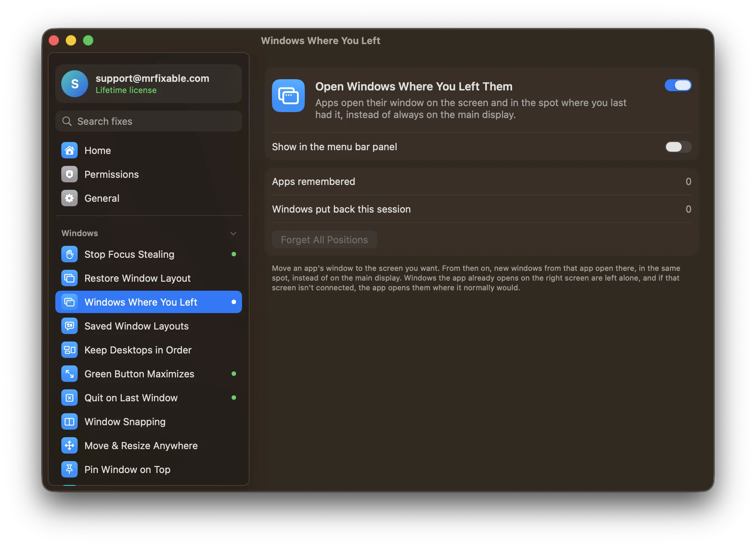This screenshot has height=547, width=756.
Task: Click the Permissions shield icon
Action: tap(69, 174)
